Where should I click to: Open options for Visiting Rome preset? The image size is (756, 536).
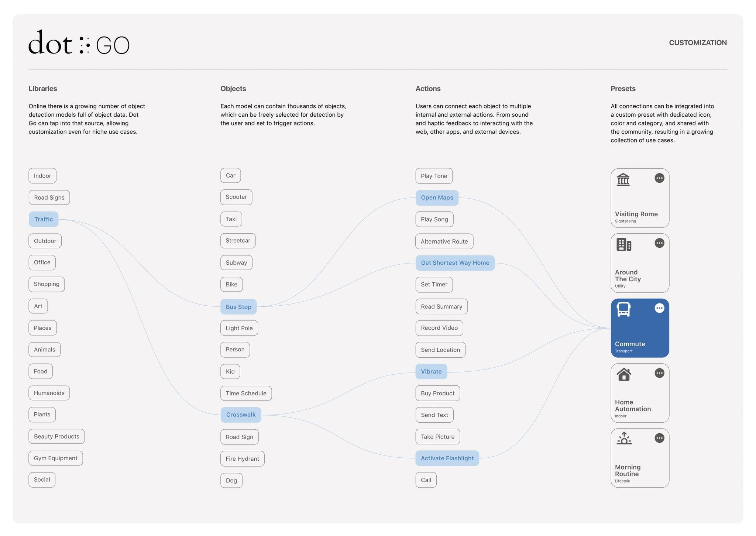tap(659, 178)
